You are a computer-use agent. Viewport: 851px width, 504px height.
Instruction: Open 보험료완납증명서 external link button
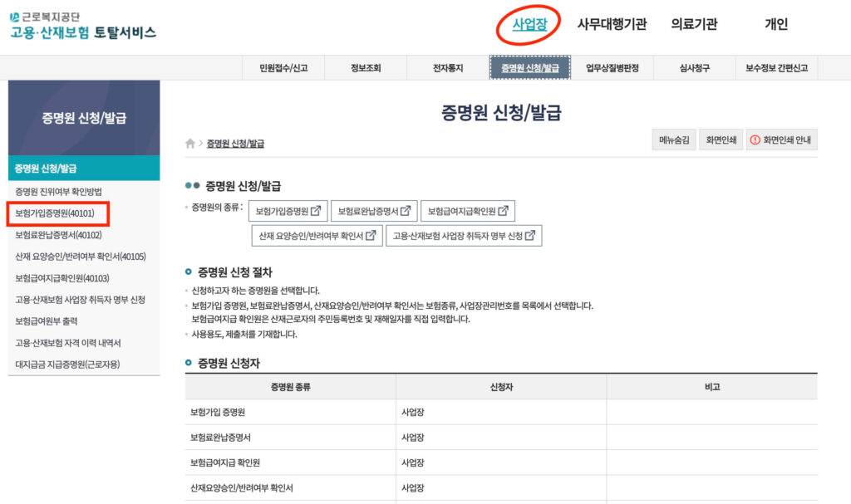[x=374, y=211]
